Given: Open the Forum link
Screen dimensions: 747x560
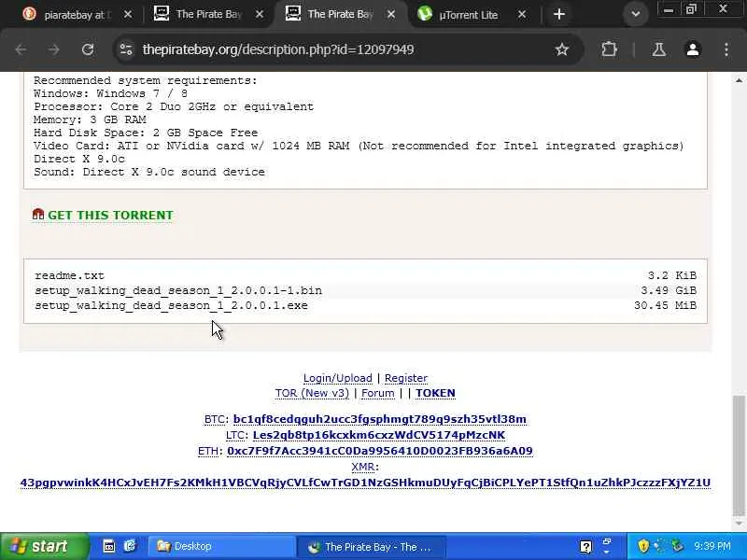Looking at the screenshot, I should click(378, 393).
